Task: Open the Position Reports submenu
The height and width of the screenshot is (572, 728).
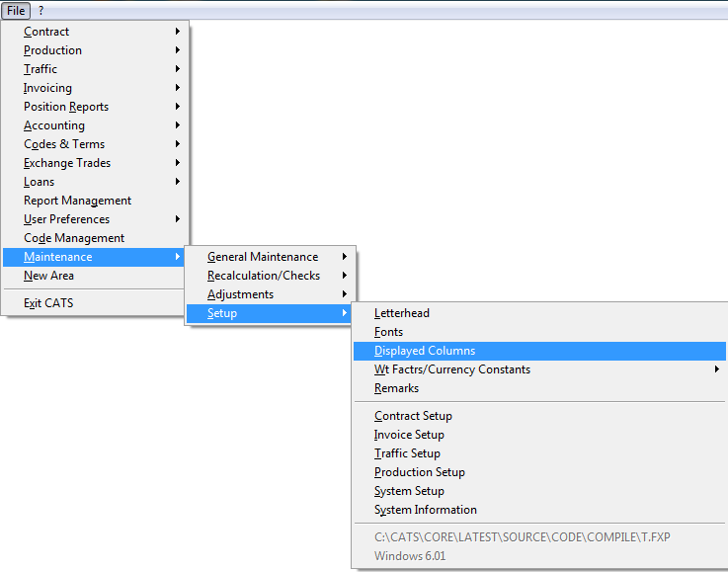Action: (94, 107)
